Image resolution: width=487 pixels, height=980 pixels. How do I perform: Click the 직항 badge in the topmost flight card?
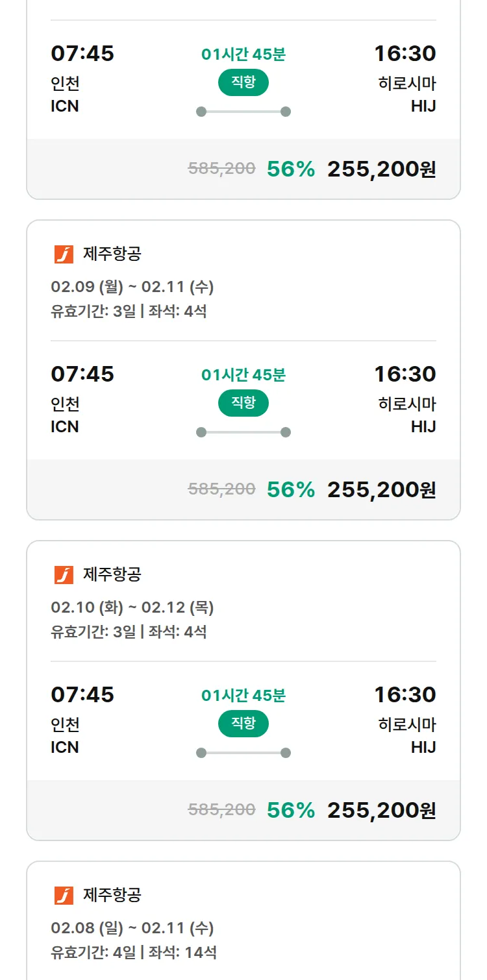(x=243, y=82)
